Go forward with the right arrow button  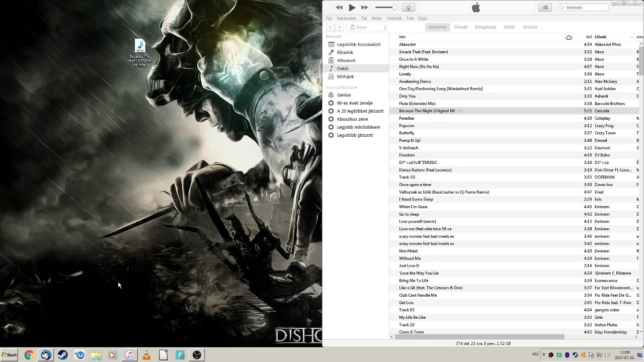click(340, 27)
